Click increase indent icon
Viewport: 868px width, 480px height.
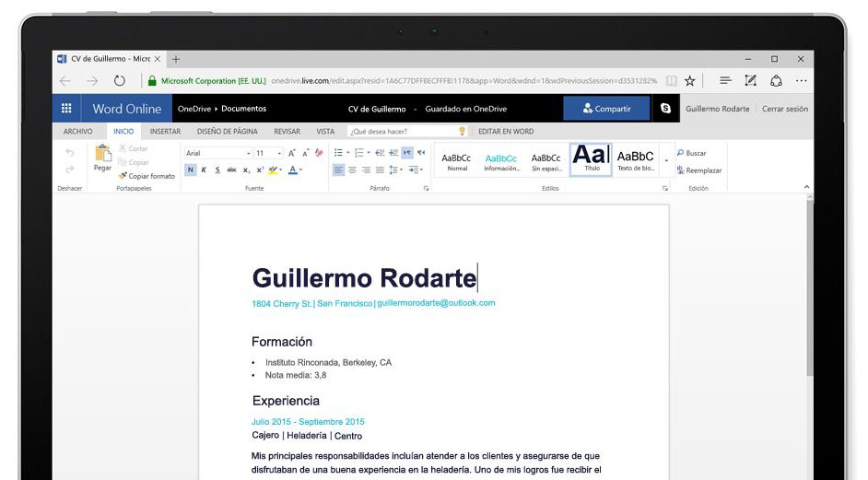pyautogui.click(x=393, y=153)
